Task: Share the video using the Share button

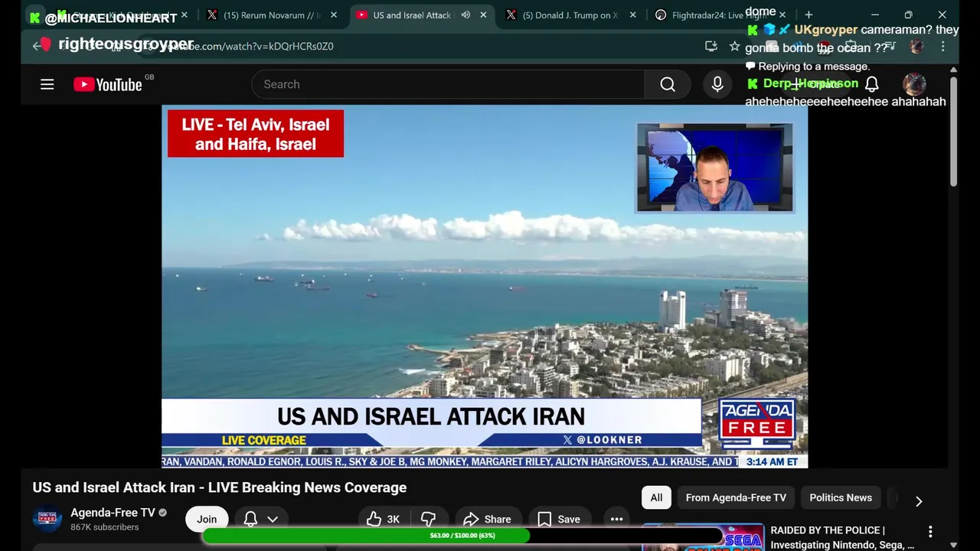Action: [487, 519]
